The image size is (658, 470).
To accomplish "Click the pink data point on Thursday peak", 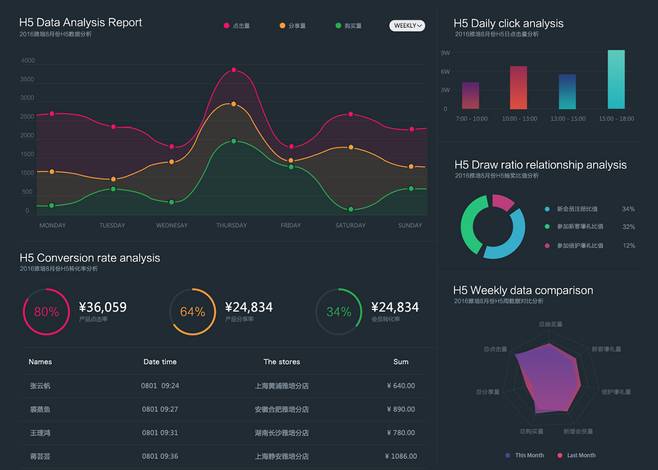I will tap(233, 70).
